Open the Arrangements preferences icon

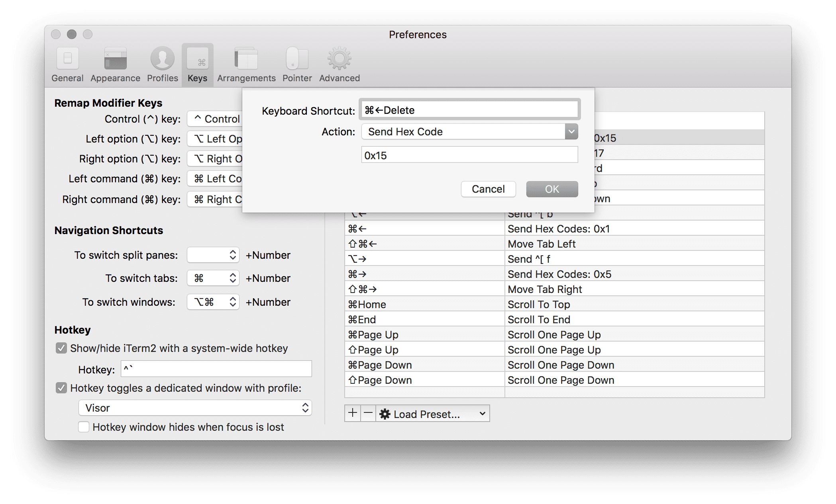click(246, 59)
